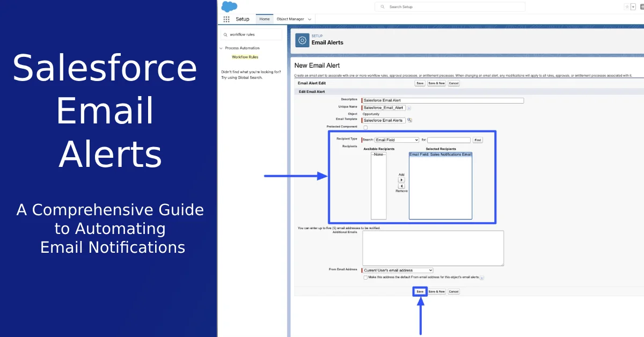Click the Additional Emails text area
The height and width of the screenshot is (337, 644).
433,248
